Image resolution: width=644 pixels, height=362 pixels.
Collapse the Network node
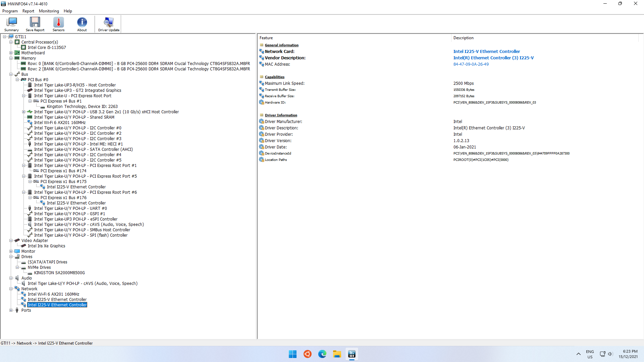pos(11,289)
